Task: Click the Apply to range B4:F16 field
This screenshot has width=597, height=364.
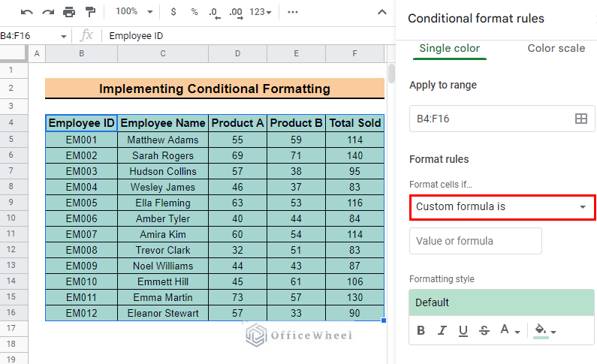Action: point(502,119)
